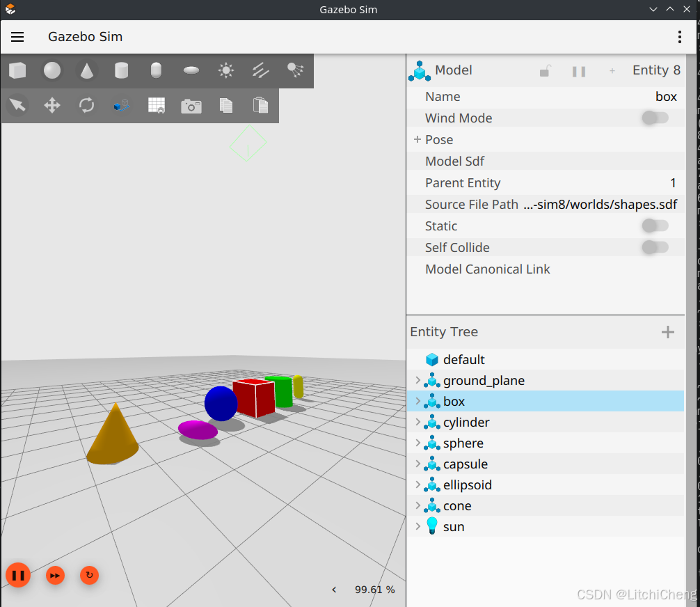Reset the simulation
700x607 pixels.
pyautogui.click(x=89, y=575)
